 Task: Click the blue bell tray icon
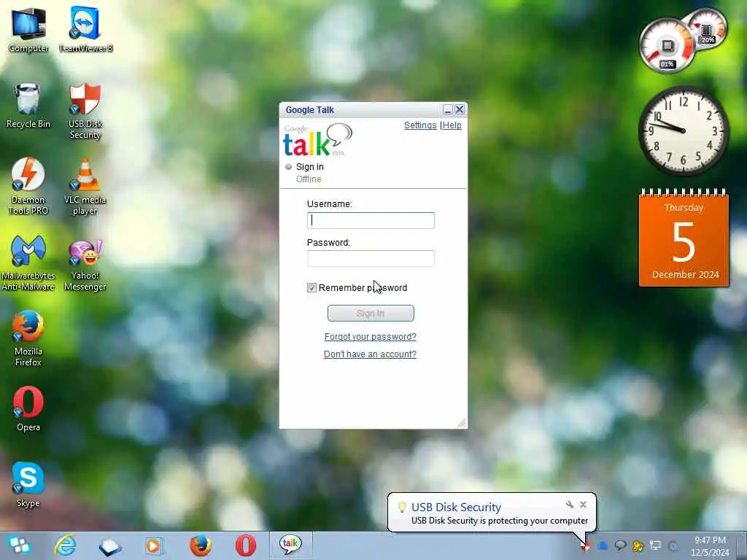click(603, 546)
